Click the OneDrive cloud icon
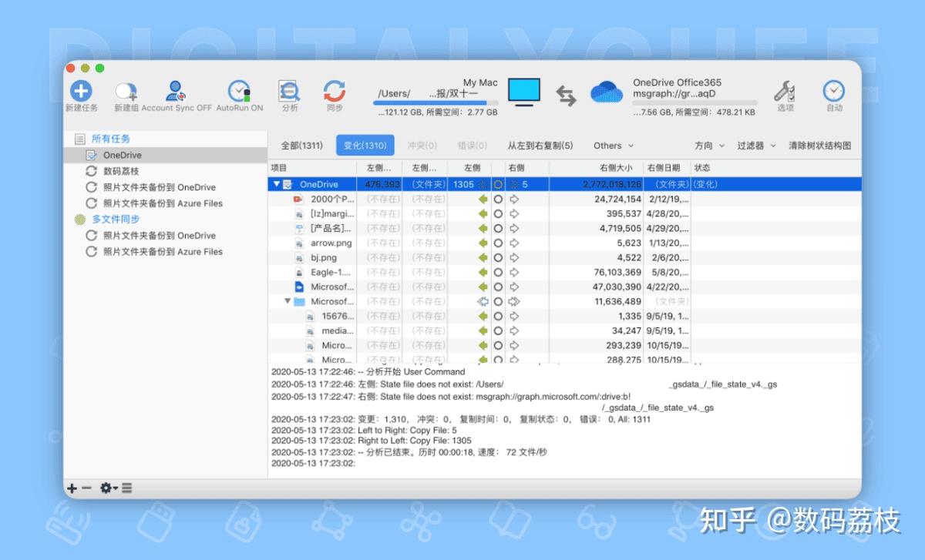The height and width of the screenshot is (560, 925). pos(607,92)
